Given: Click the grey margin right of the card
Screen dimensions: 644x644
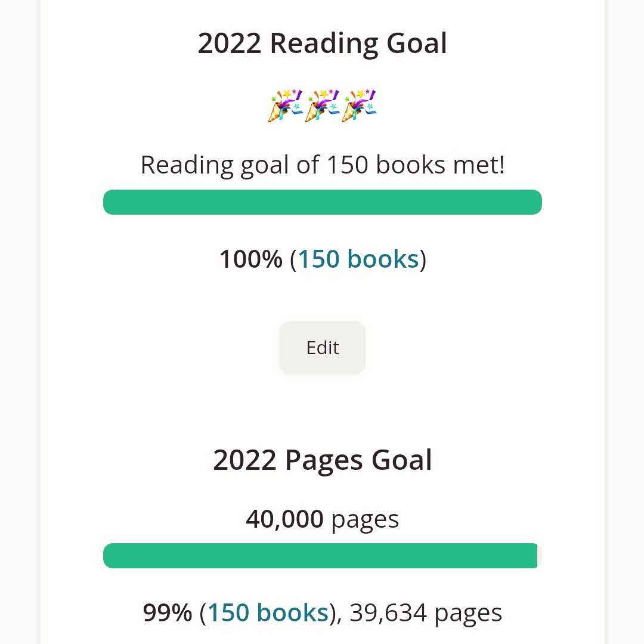Looking at the screenshot, I should tap(625, 322).
